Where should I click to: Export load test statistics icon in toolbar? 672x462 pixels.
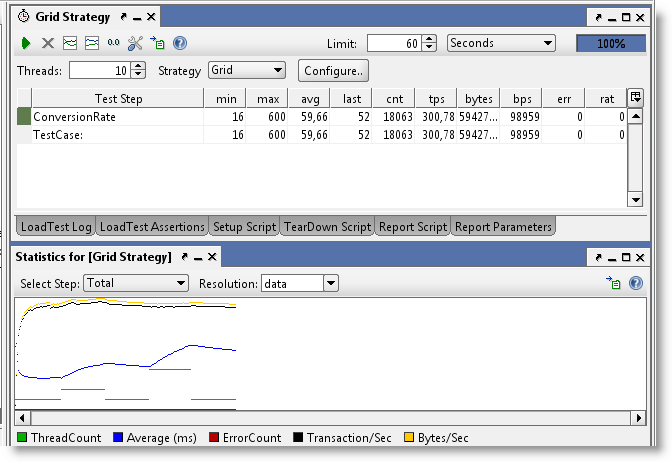click(x=157, y=43)
